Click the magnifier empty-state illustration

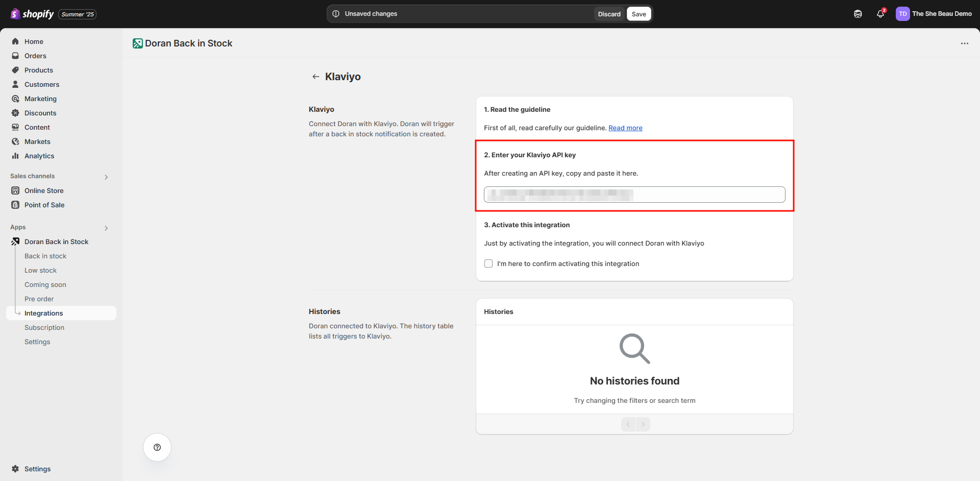(x=634, y=349)
